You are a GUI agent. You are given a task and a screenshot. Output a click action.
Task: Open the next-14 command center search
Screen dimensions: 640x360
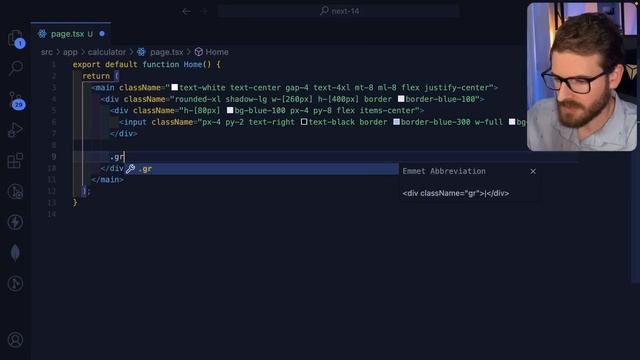[339, 11]
